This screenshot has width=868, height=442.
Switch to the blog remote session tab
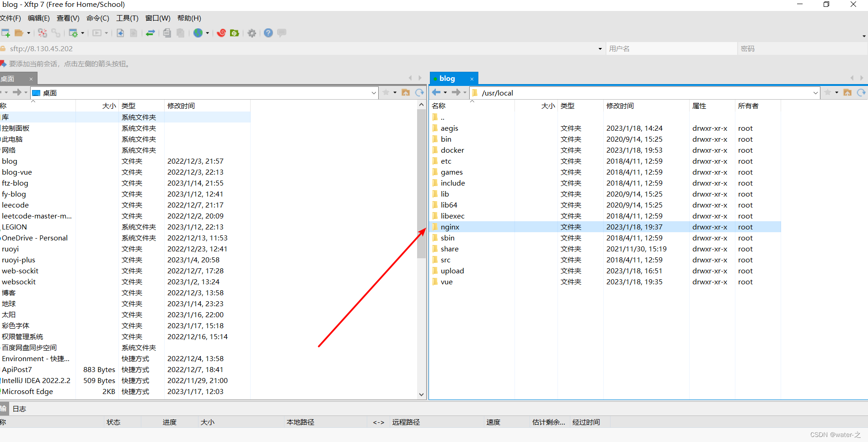448,79
